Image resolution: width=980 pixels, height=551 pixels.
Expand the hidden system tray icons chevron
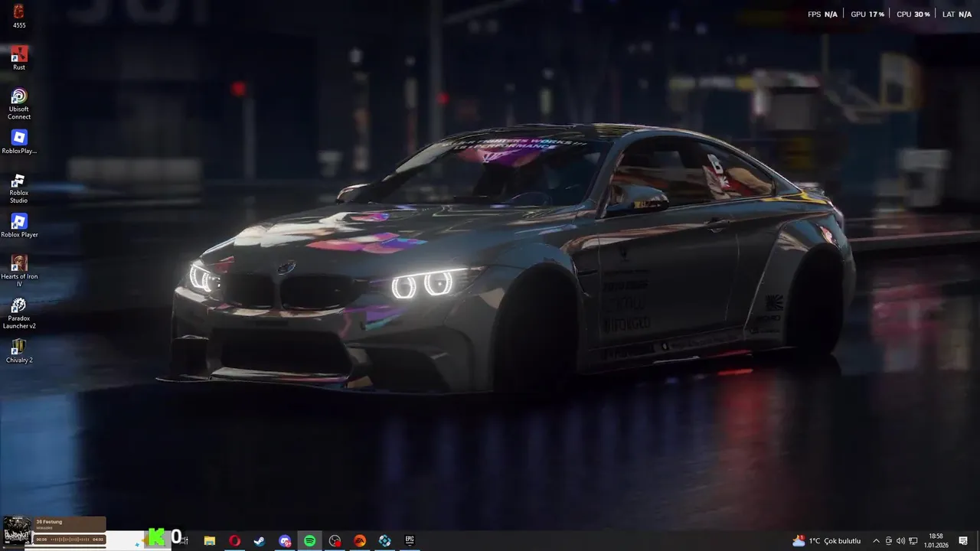pyautogui.click(x=876, y=541)
